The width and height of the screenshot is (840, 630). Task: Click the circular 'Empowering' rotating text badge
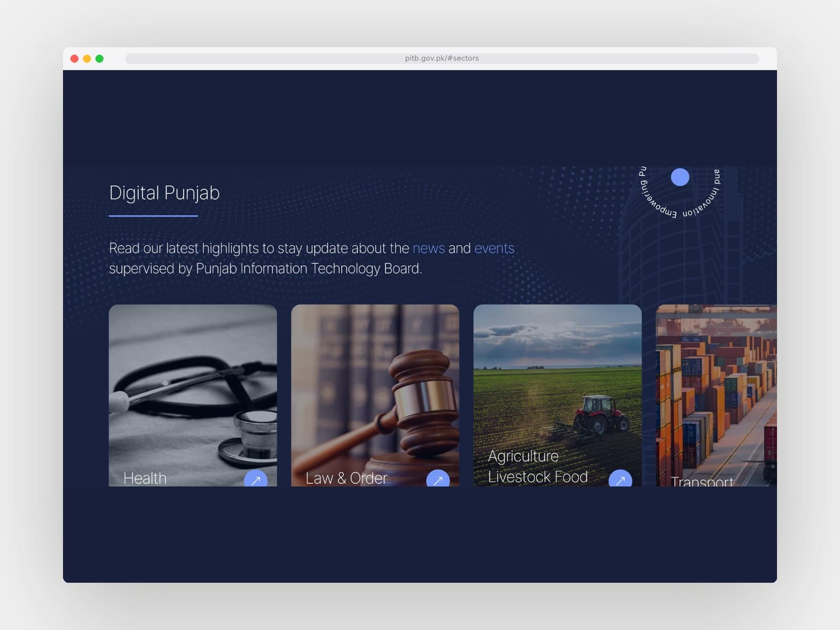pyautogui.click(x=680, y=192)
